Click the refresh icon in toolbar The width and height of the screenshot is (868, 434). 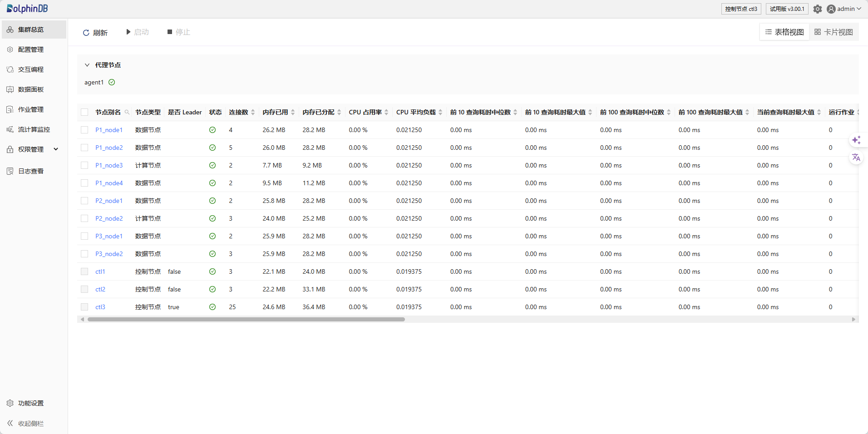click(86, 33)
